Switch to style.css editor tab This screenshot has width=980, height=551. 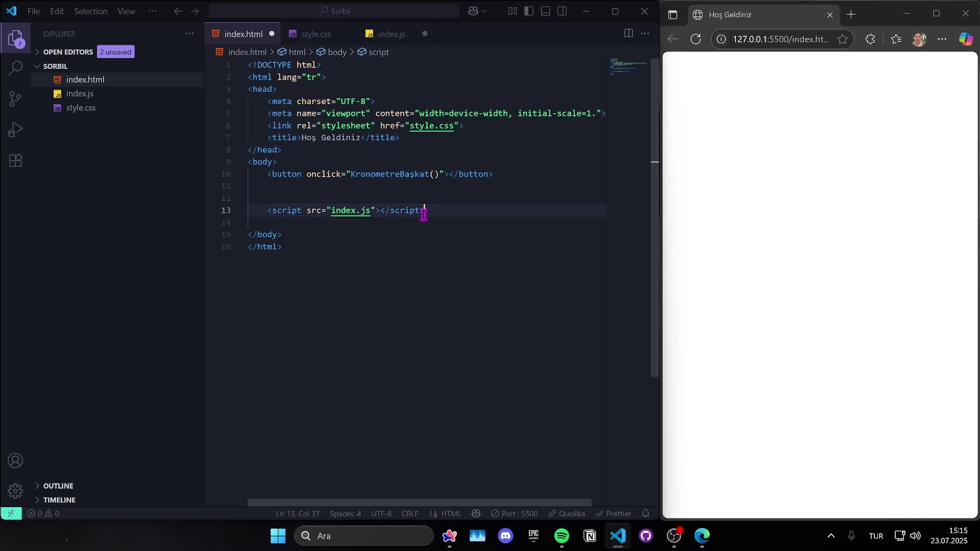pos(315,34)
